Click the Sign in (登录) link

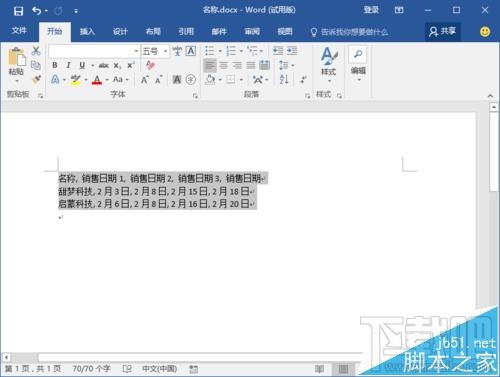pyautogui.click(x=371, y=10)
